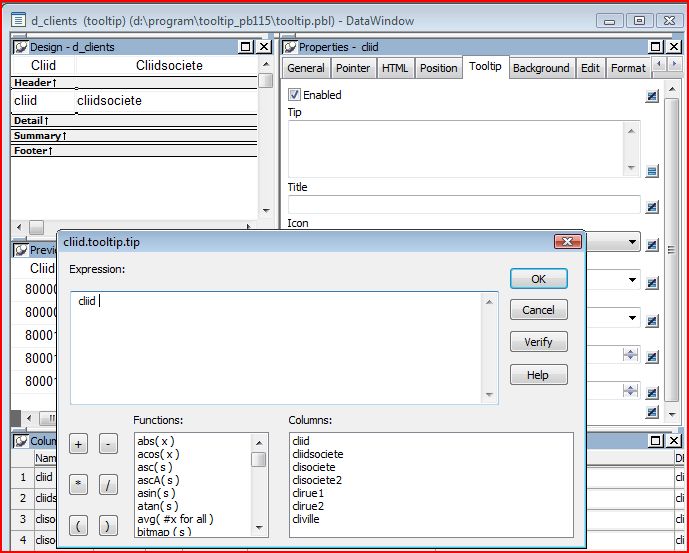Click the plus operator button
Image resolution: width=689 pixels, height=553 pixels.
78,444
